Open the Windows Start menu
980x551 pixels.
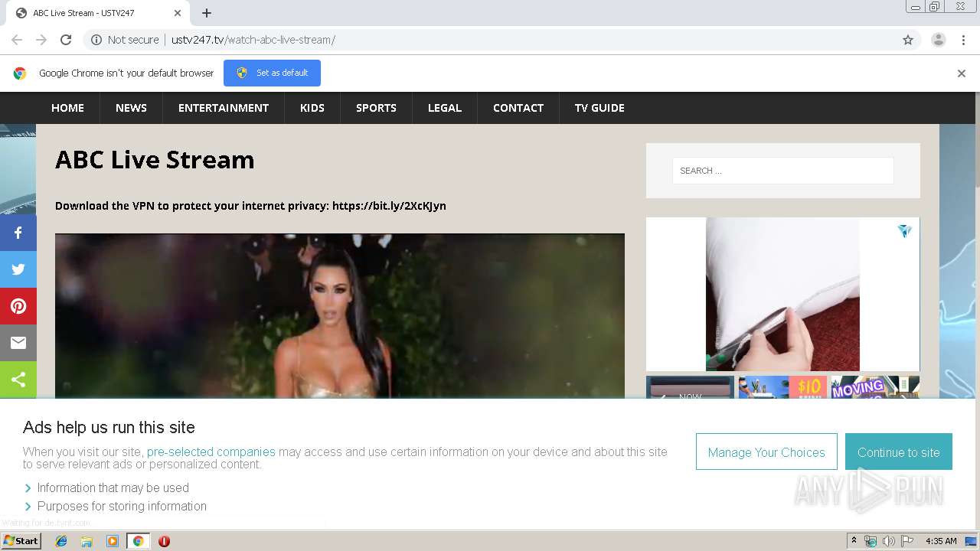(x=21, y=541)
